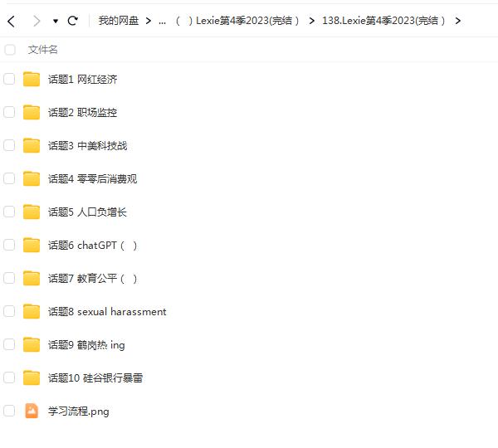Screen dimensions: 498x448
Task: Expand chevron after 138.Lexie第4季2023 breadcrumb
Action: coord(457,21)
